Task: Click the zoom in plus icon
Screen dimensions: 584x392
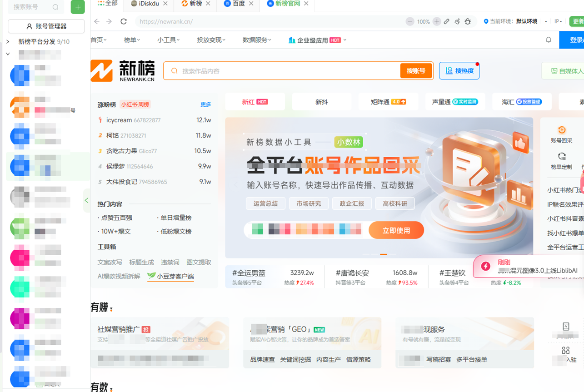Action: coord(437,21)
